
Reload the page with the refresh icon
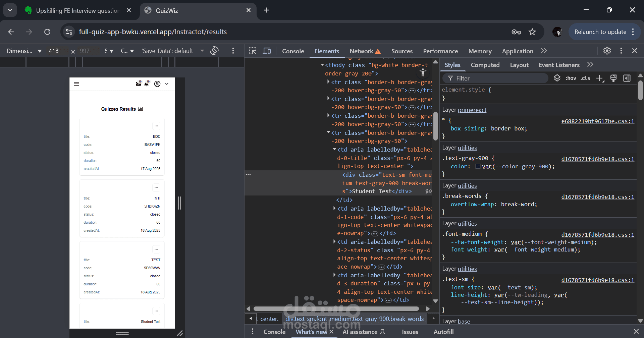pos(47,32)
